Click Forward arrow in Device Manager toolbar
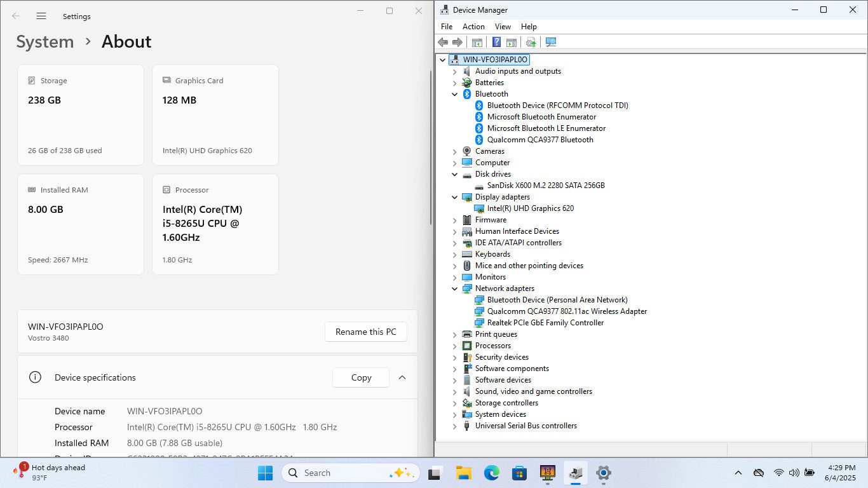 click(457, 42)
